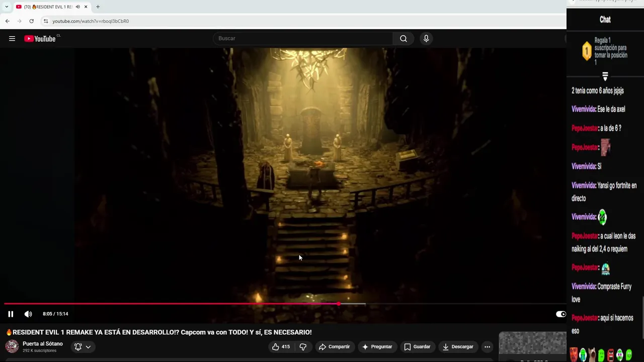The image size is (644, 362).
Task: Mute the video with the speaker icon
Action: [28, 314]
